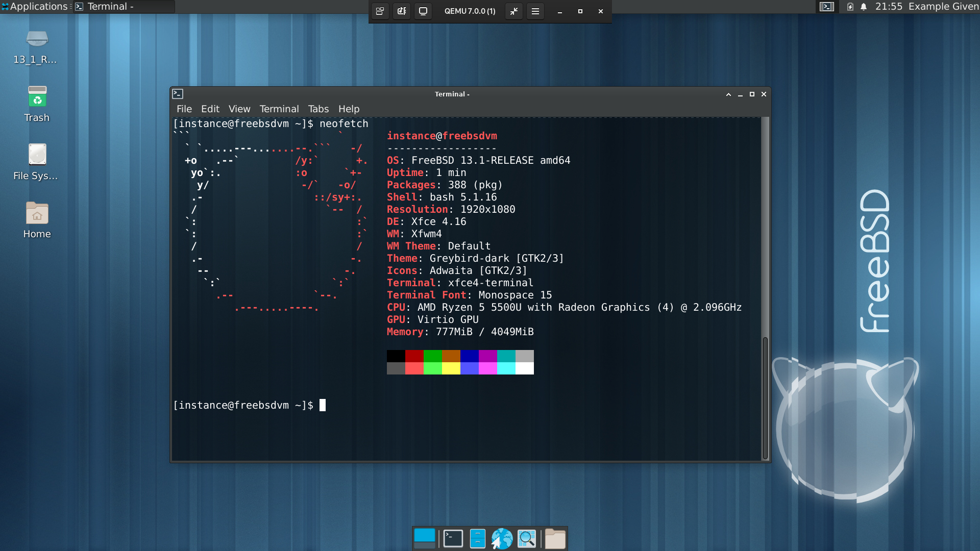Open the QEMU hamburger menu
The image size is (980, 551).
[535, 11]
